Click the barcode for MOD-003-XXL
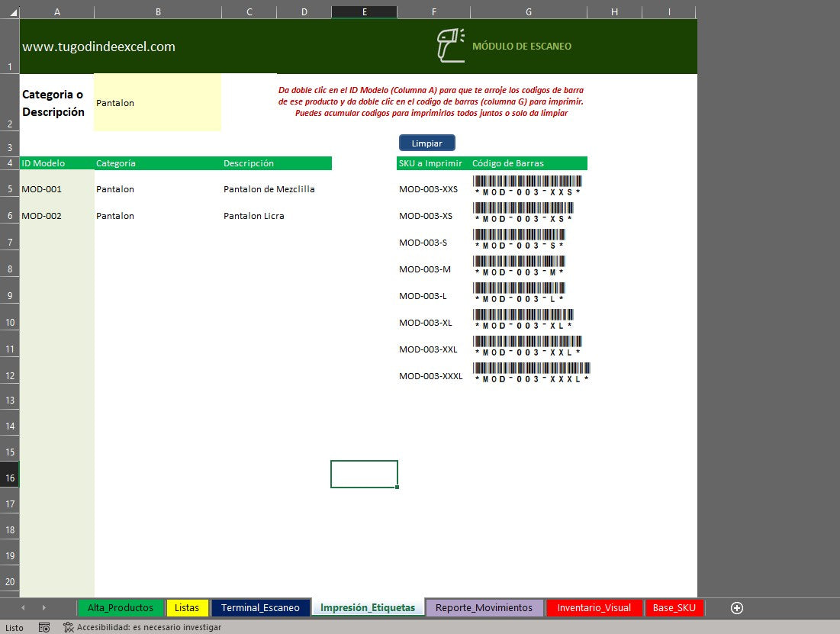This screenshot has width=840, height=634. pyautogui.click(x=527, y=346)
